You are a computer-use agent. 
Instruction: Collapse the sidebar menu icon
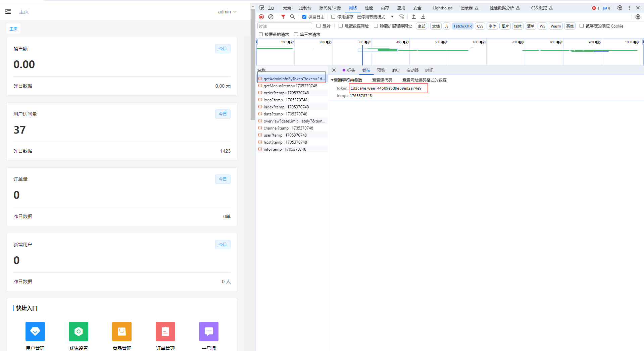point(8,12)
